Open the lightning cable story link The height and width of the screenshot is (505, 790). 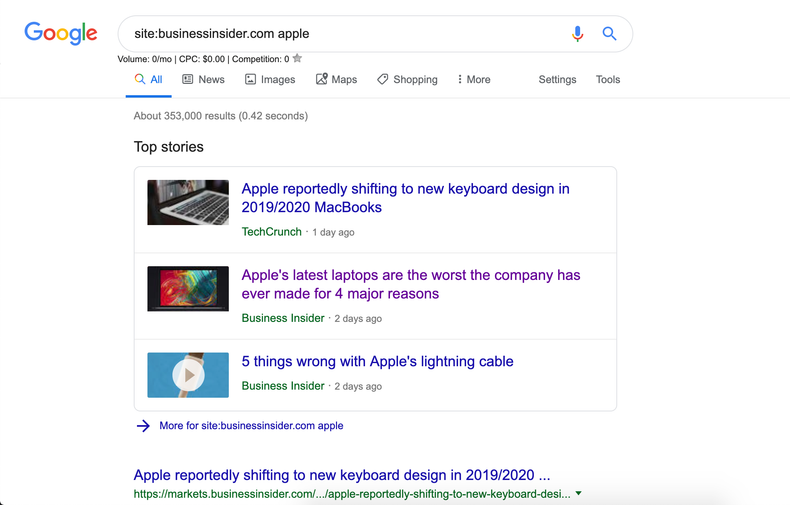click(377, 361)
